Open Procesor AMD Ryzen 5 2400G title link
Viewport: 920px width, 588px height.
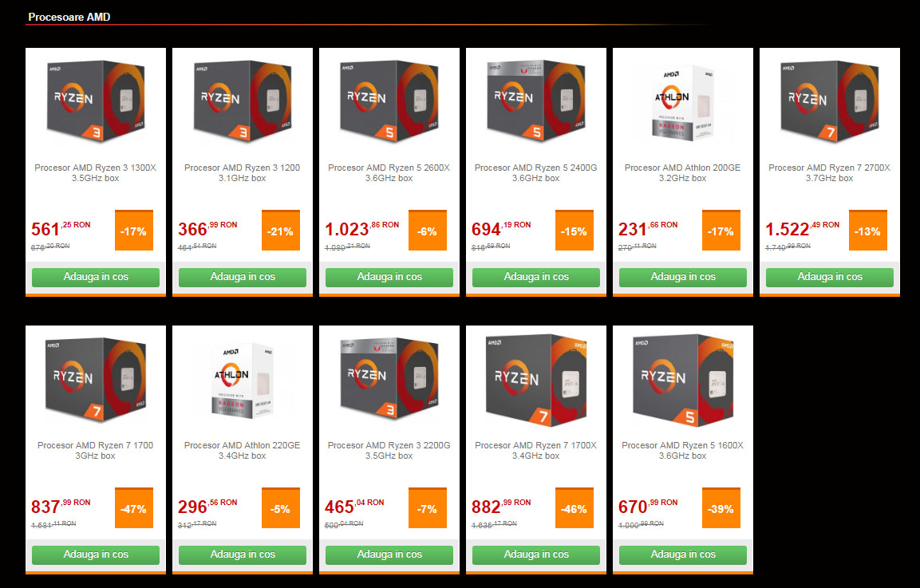tap(535, 172)
